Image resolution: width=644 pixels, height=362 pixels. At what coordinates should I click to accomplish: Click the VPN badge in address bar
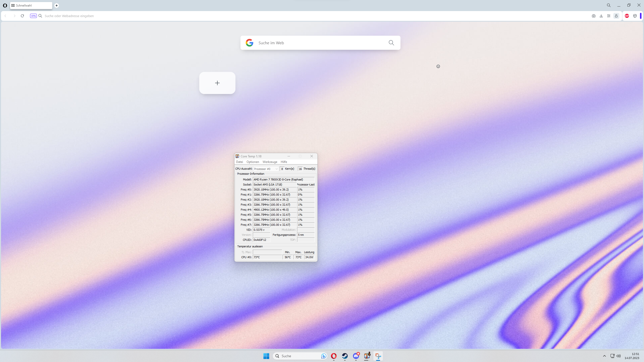[x=33, y=16]
